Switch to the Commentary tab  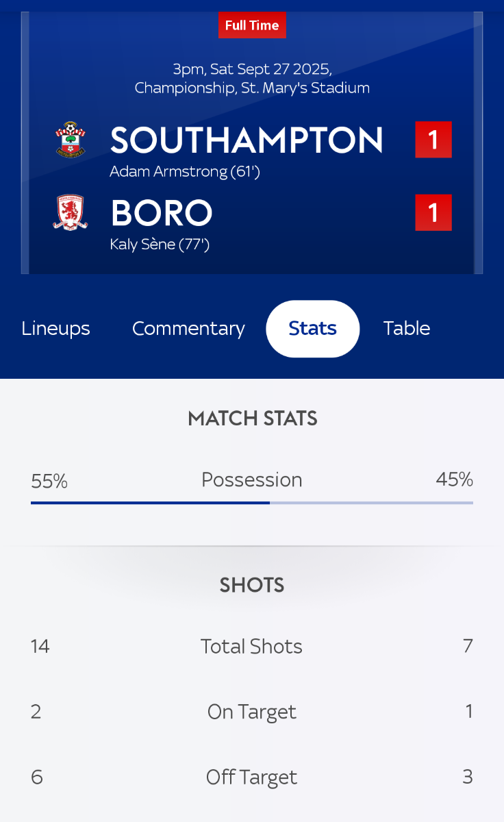click(188, 329)
